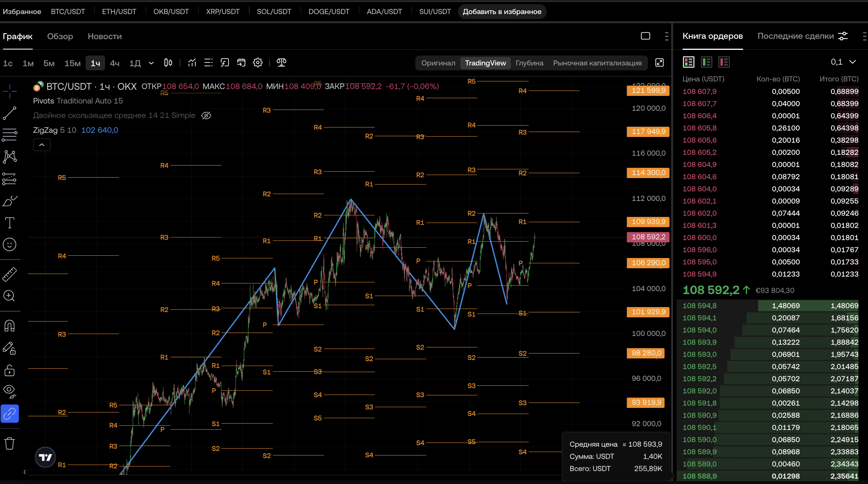Viewport: 868px width, 484px height.
Task: Click the 121 599,9 pivot price label
Action: tap(648, 90)
